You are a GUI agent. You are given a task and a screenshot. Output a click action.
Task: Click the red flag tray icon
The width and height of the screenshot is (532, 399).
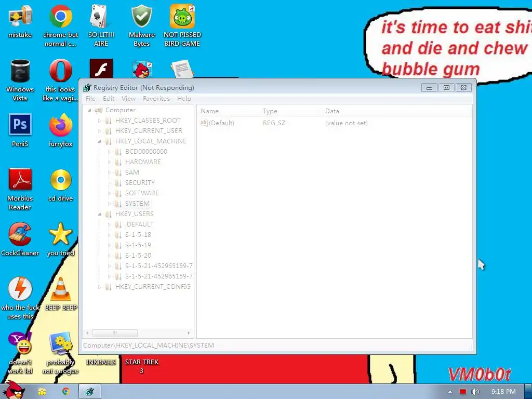point(463,392)
